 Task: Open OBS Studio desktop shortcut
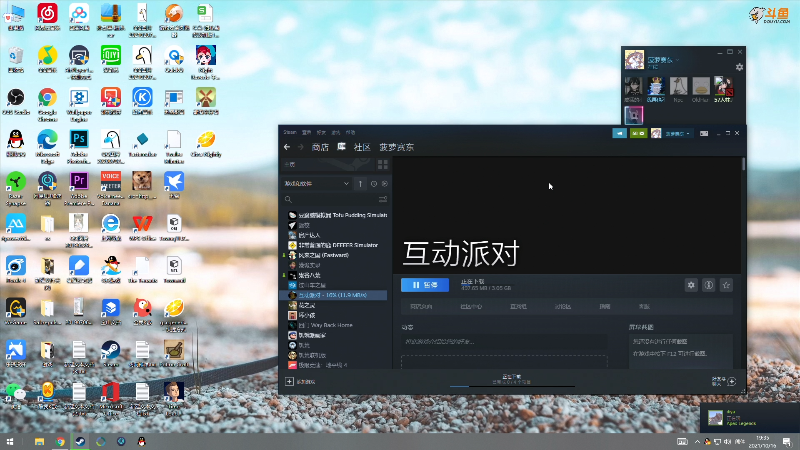(16, 101)
